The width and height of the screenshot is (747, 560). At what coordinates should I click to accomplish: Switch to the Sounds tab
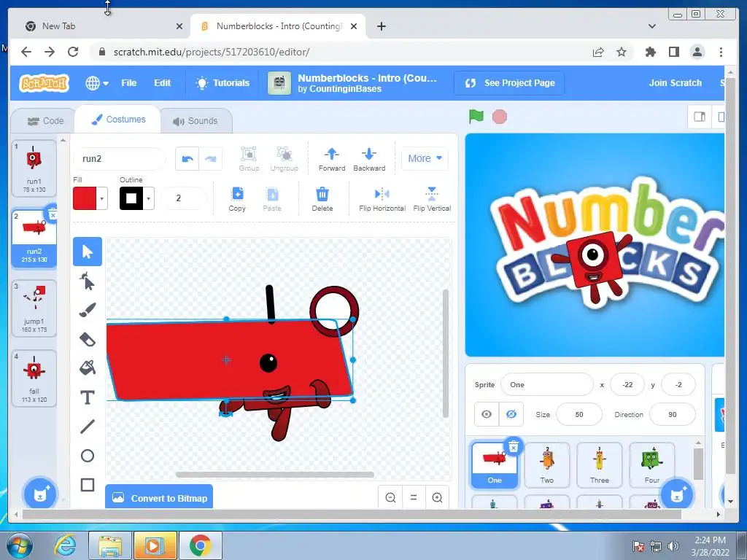[x=196, y=121]
